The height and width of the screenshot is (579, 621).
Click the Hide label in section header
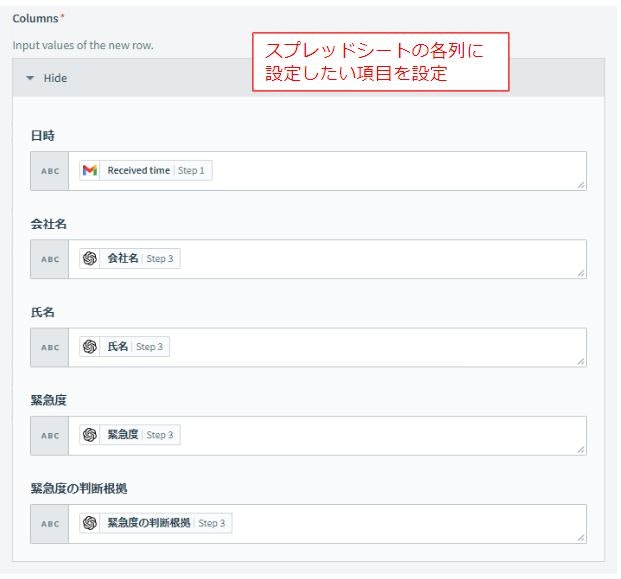(55, 78)
